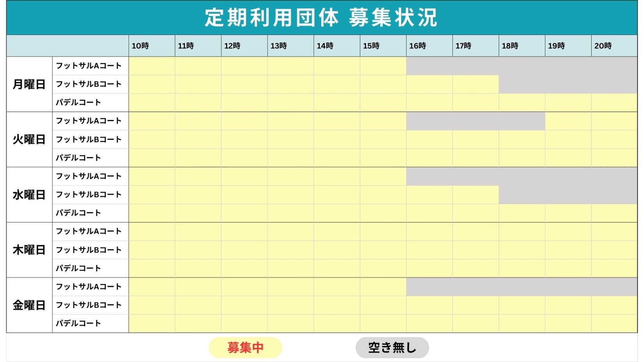Select the 木曜日 day label
Image resolution: width=644 pixels, height=362 pixels.
point(29,250)
